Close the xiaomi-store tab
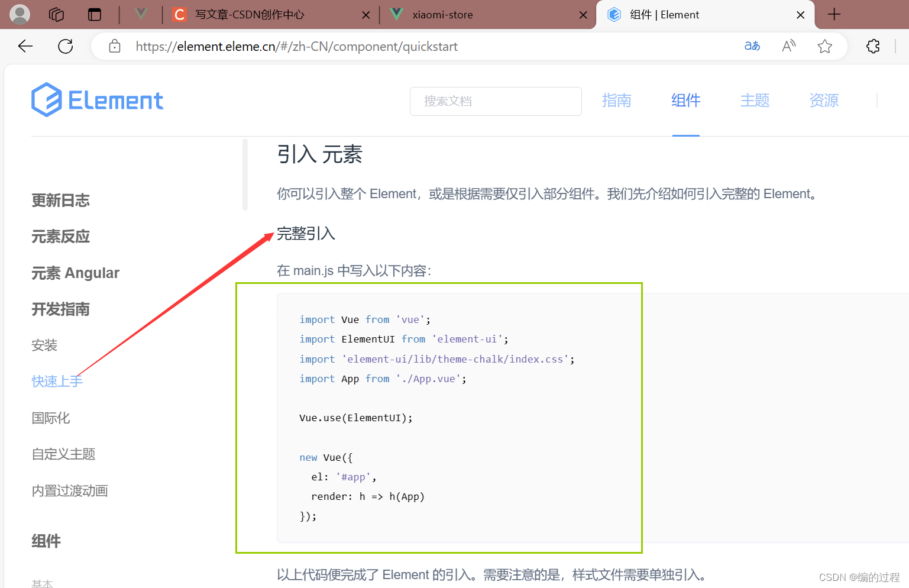Image resolution: width=909 pixels, height=588 pixels. coord(583,15)
